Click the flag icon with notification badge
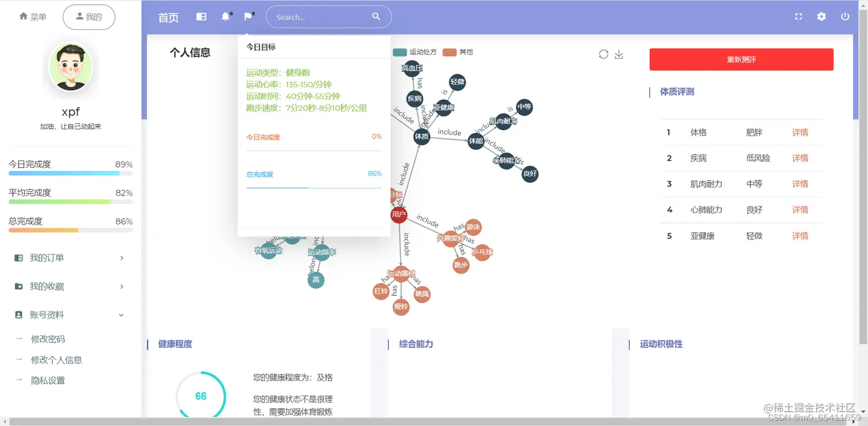868x426 pixels. [248, 17]
